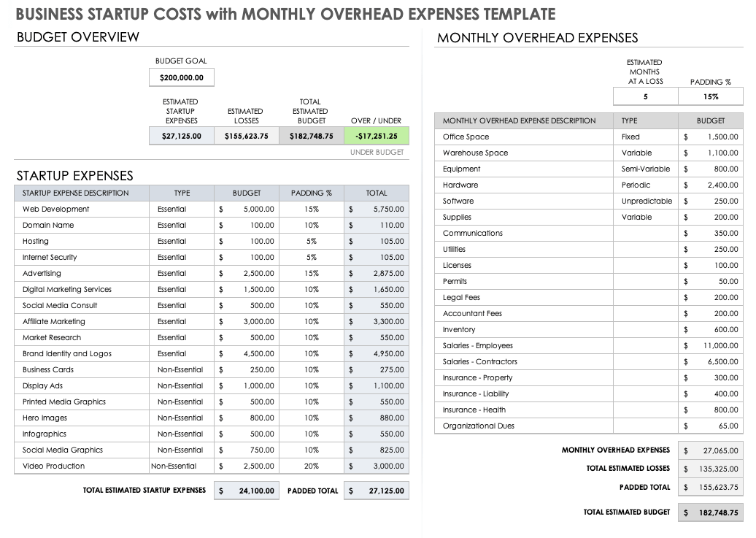The width and height of the screenshot is (756, 538).
Task: Click the Total Estimated Startup Expenses 24,100.00 cell
Action: tap(247, 491)
